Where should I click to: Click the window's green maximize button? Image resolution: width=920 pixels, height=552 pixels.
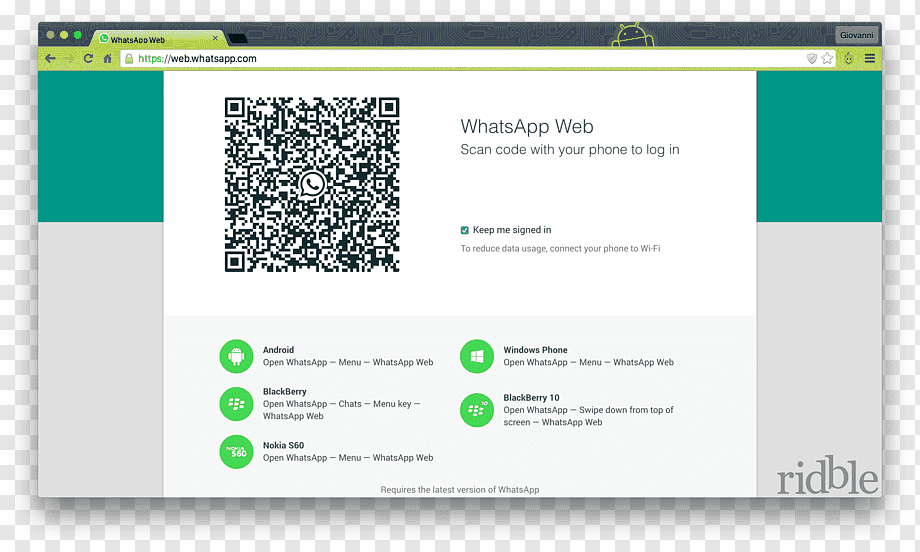click(77, 35)
